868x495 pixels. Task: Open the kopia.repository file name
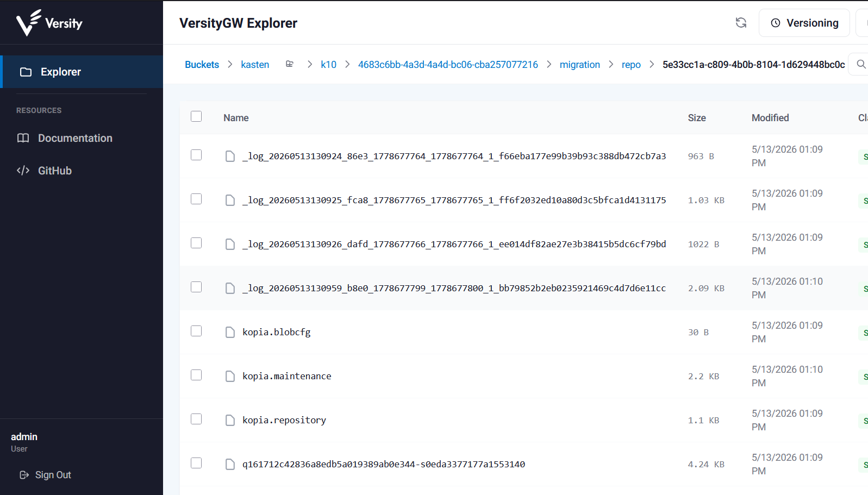coord(284,421)
